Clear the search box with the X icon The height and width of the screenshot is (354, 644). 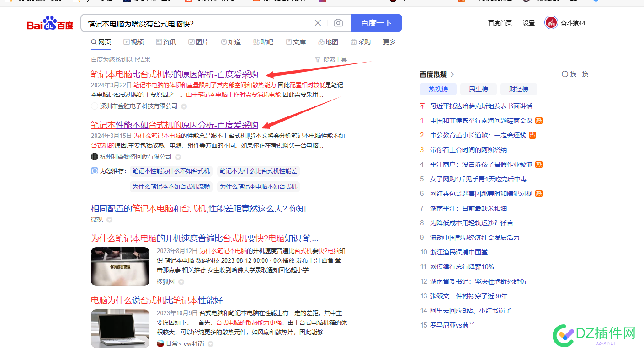318,23
